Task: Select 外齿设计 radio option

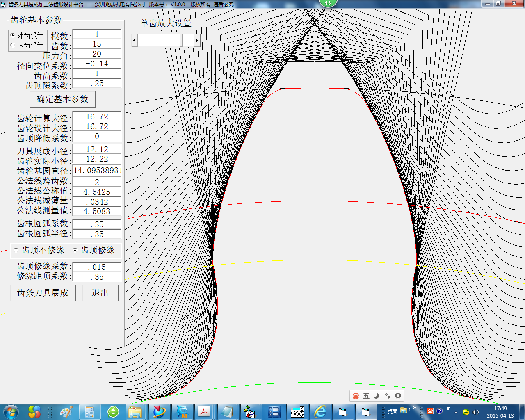Action: (x=27, y=35)
